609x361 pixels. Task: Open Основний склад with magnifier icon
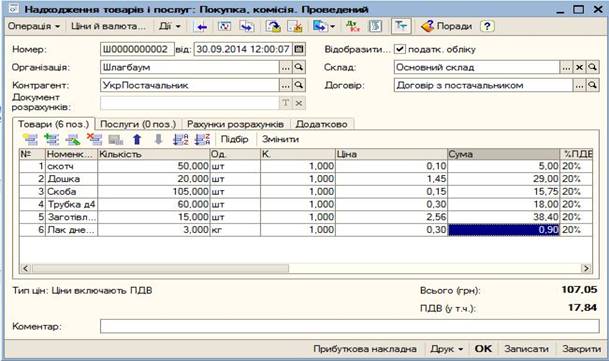(x=592, y=67)
